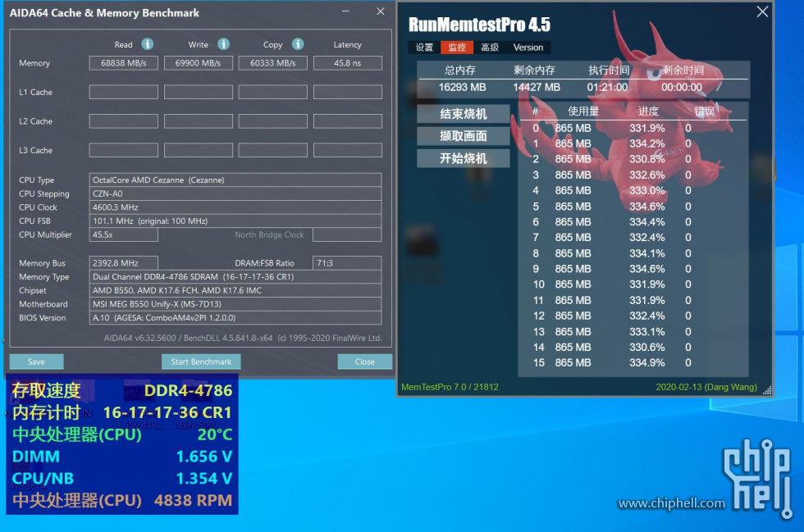Click the Read info icon in AIDA64
This screenshot has width=804, height=532.
(147, 44)
